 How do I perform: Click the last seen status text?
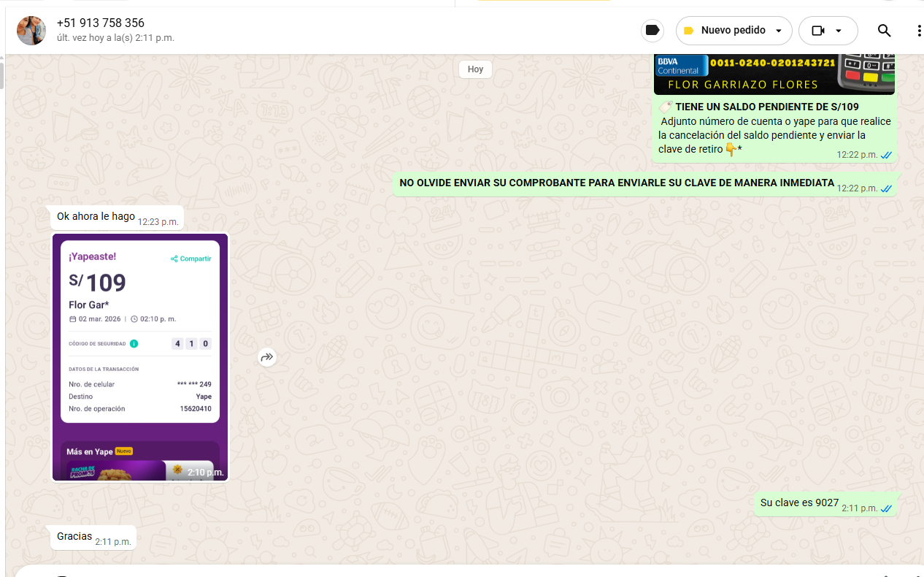click(115, 38)
